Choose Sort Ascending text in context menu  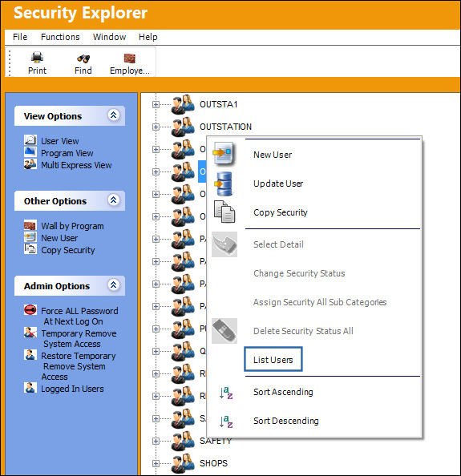pos(283,392)
